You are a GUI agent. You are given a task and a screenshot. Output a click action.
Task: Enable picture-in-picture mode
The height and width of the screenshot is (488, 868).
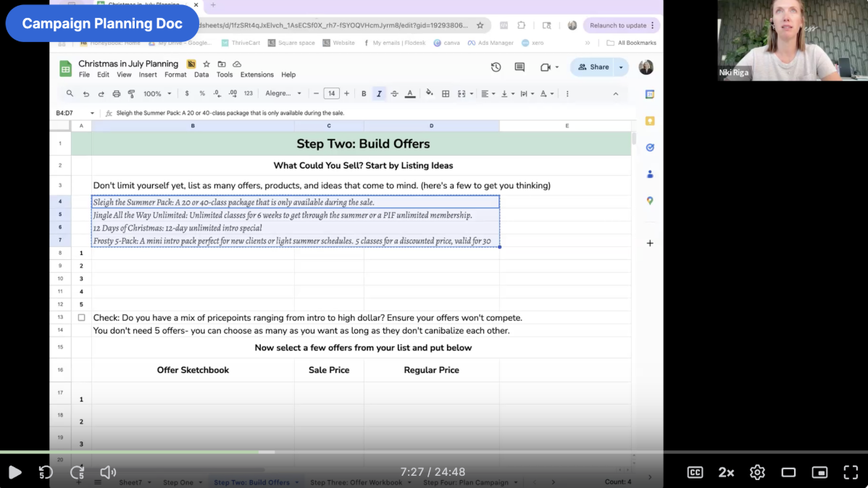[820, 472]
